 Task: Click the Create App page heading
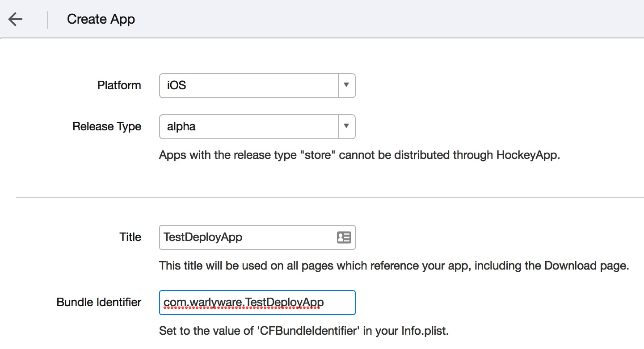(101, 20)
